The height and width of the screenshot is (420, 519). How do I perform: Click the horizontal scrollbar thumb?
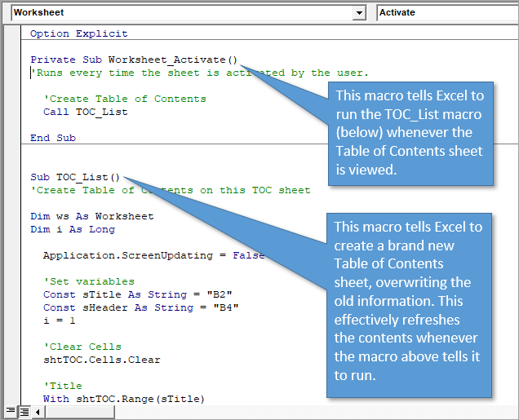click(80, 412)
